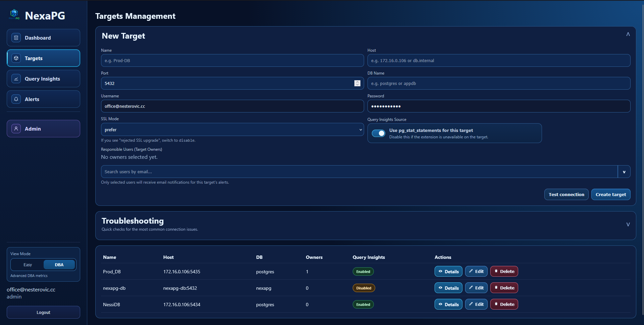644x325 pixels.
Task: Edit the nexapg-db target
Action: [x=476, y=288]
